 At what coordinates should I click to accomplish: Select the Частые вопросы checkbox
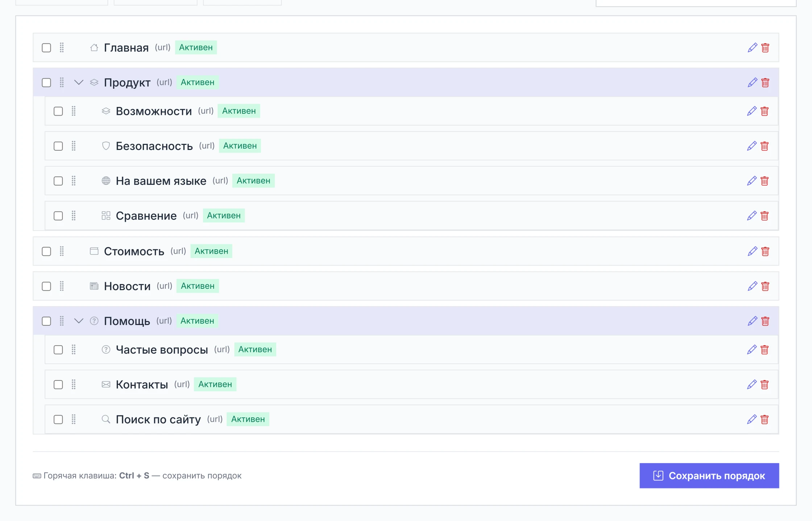(x=58, y=350)
